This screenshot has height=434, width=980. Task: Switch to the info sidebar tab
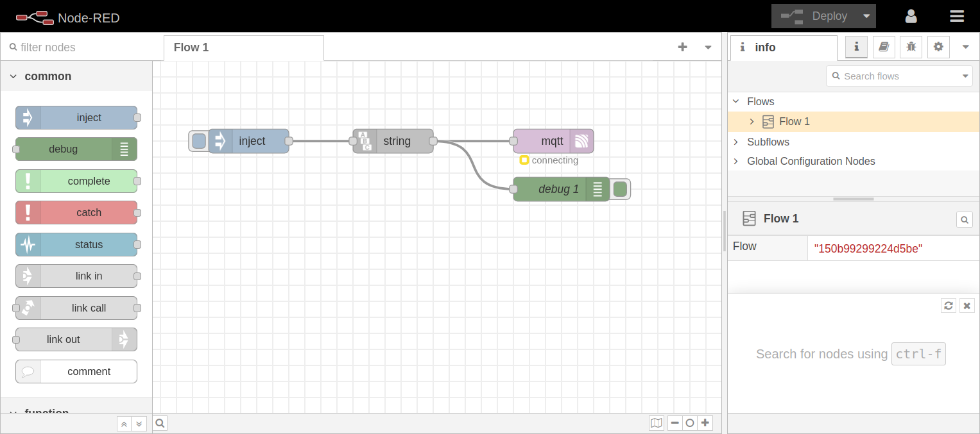pyautogui.click(x=783, y=47)
